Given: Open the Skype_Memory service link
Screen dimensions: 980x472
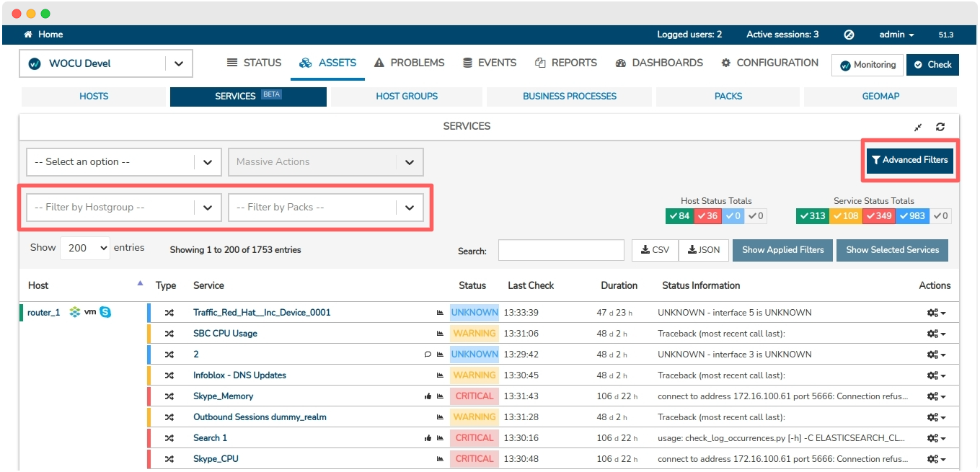Looking at the screenshot, I should 224,396.
